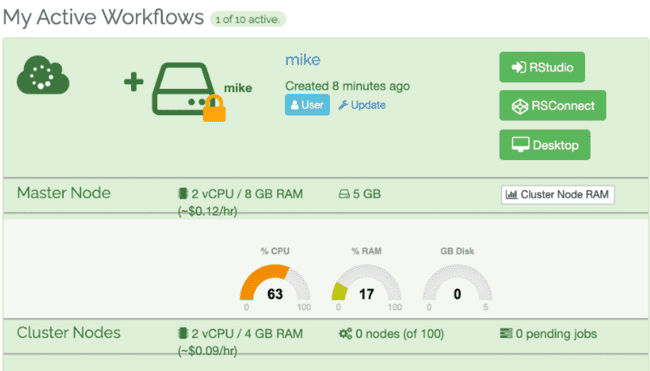This screenshot has height=371, width=650.
Task: Click '0 nodes (of 100)' text
Action: (400, 334)
